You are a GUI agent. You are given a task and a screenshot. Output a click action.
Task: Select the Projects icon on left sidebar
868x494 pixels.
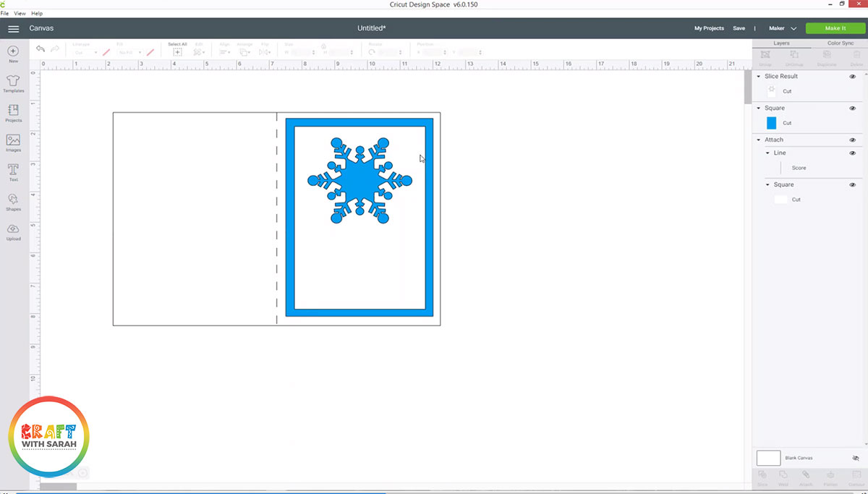(13, 112)
